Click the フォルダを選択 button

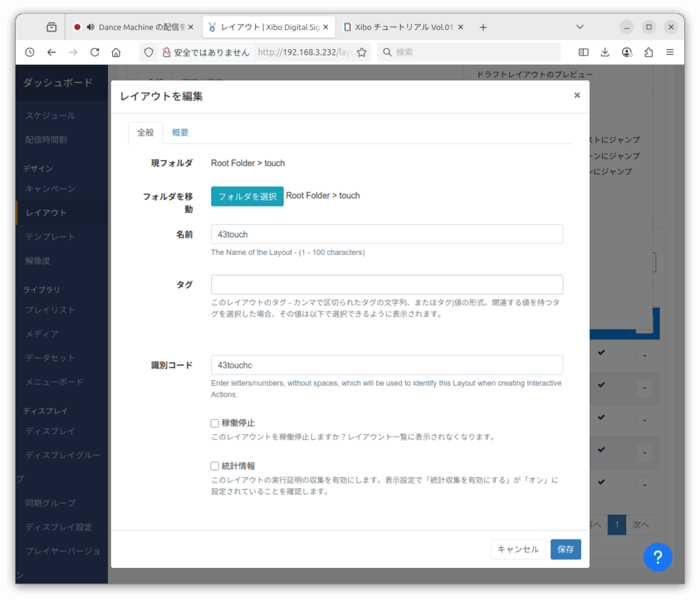(x=247, y=196)
